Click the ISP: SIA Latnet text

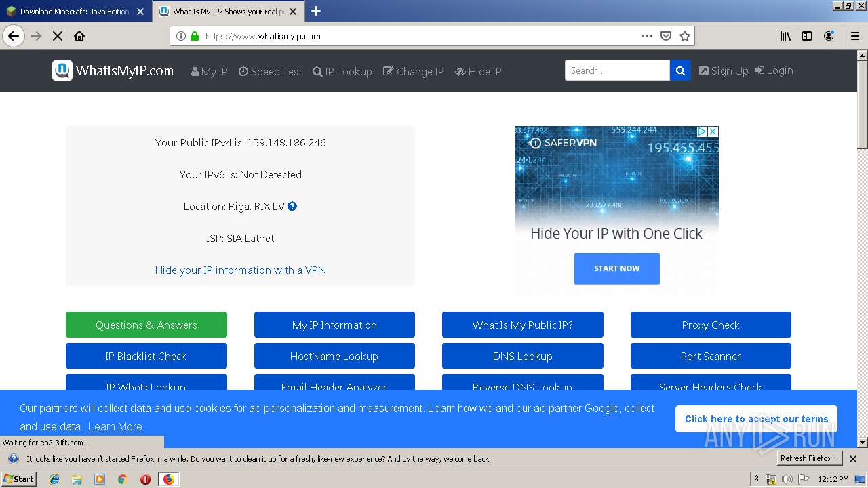pyautogui.click(x=240, y=238)
